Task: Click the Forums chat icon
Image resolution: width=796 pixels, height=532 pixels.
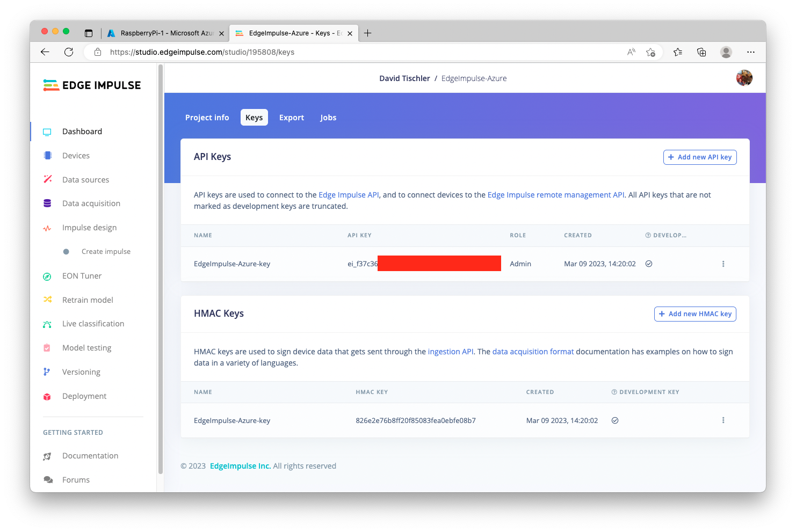Action: click(48, 479)
